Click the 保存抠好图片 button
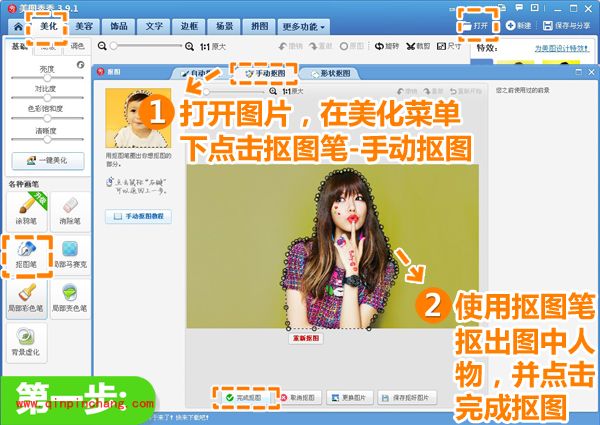 (407, 398)
